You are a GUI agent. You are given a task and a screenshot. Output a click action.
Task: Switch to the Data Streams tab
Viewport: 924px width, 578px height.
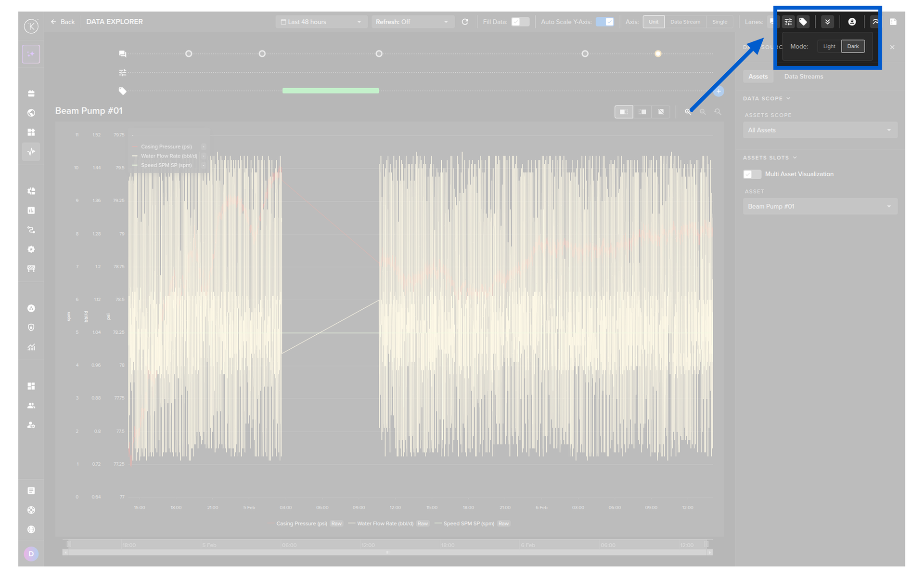(803, 77)
